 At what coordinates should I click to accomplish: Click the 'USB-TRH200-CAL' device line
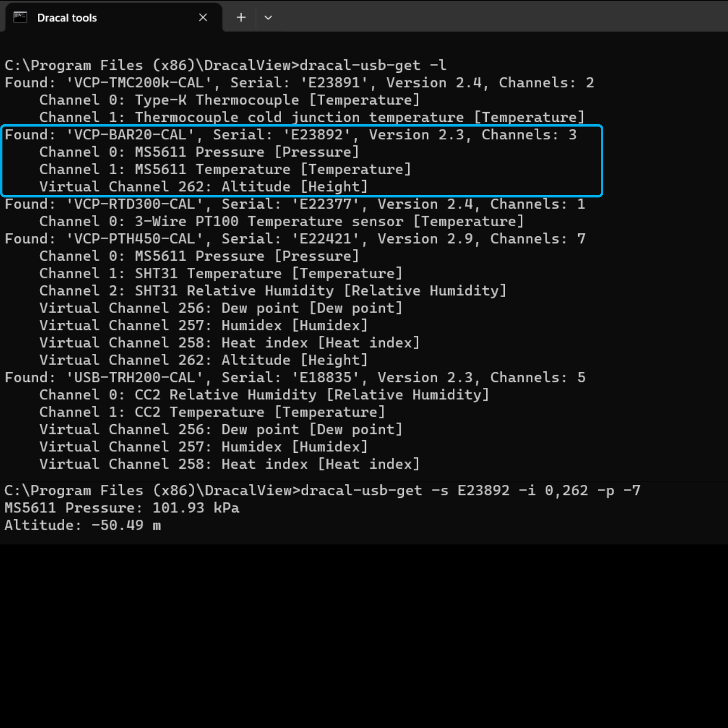(x=295, y=378)
